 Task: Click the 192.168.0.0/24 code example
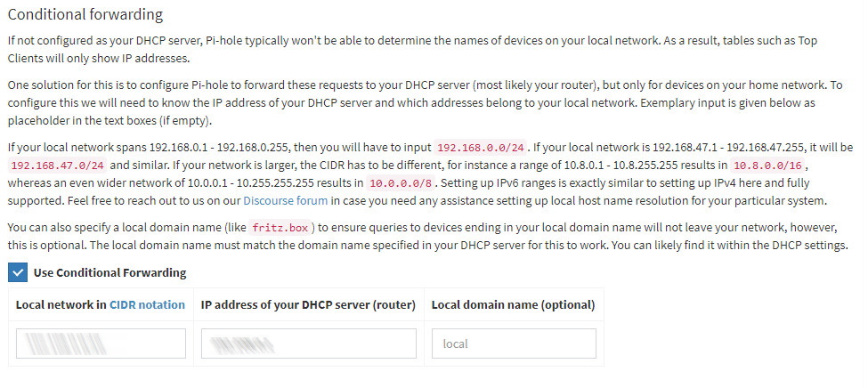coord(481,148)
